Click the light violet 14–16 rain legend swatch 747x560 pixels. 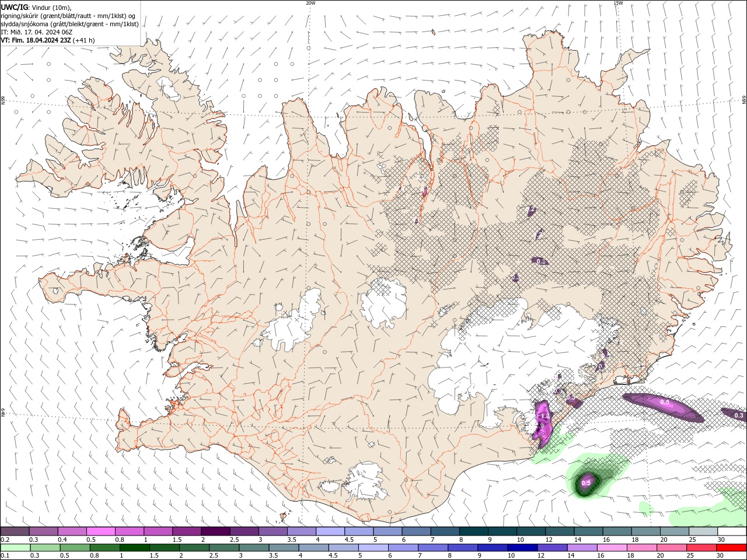pos(581,548)
